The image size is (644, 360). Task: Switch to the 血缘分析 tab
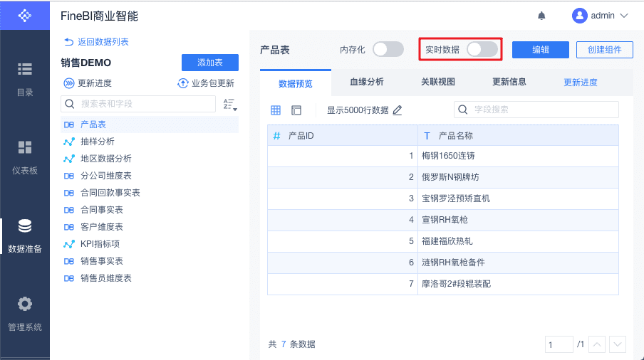[367, 82]
